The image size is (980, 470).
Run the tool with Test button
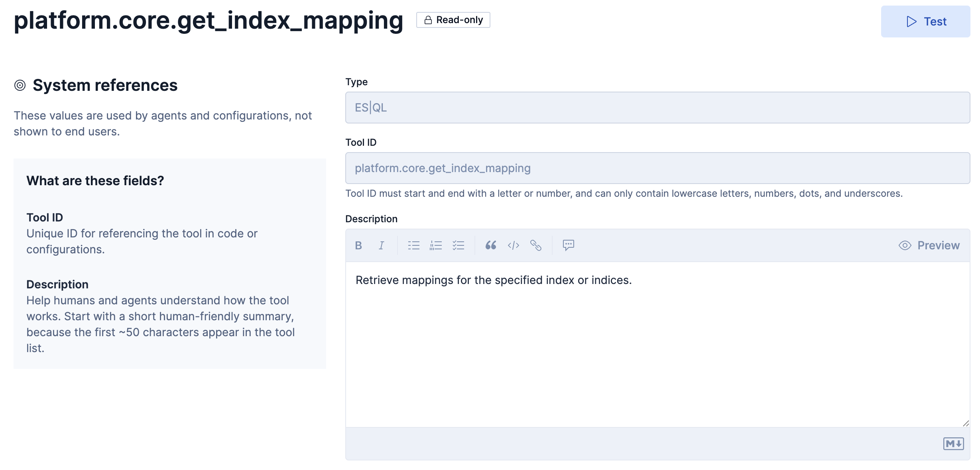coord(925,22)
